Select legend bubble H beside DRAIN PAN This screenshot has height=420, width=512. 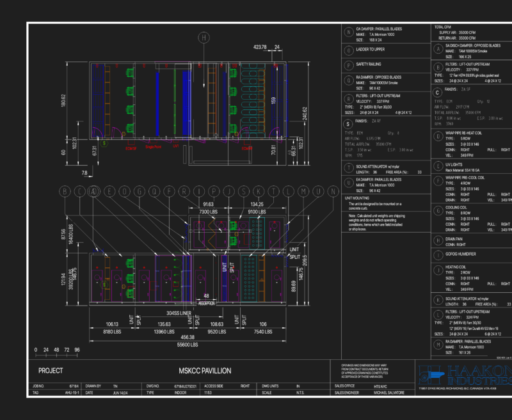(x=438, y=240)
